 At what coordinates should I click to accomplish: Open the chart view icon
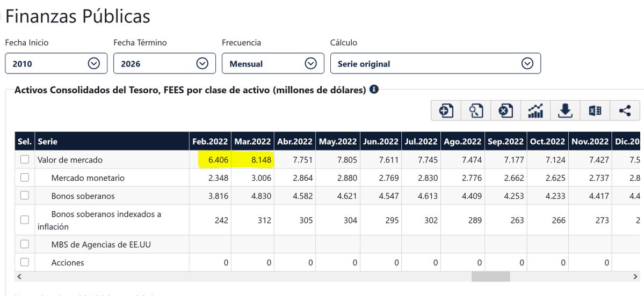point(536,110)
